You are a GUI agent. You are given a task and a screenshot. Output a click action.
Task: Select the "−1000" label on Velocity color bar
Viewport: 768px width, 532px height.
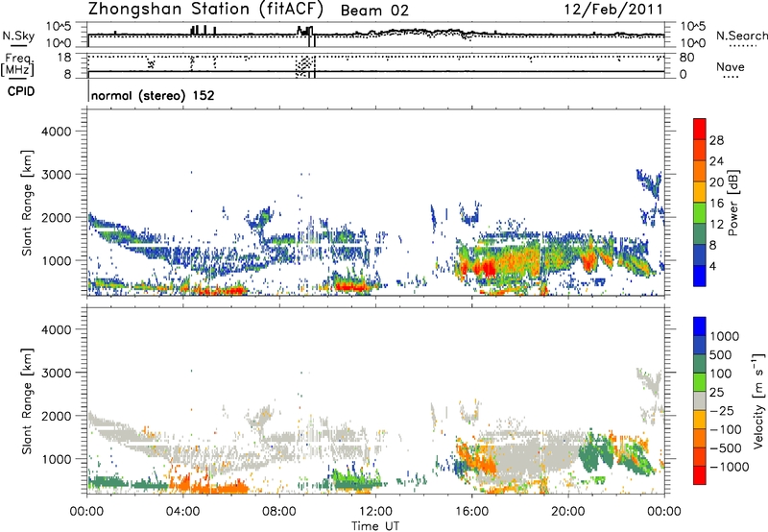729,467
